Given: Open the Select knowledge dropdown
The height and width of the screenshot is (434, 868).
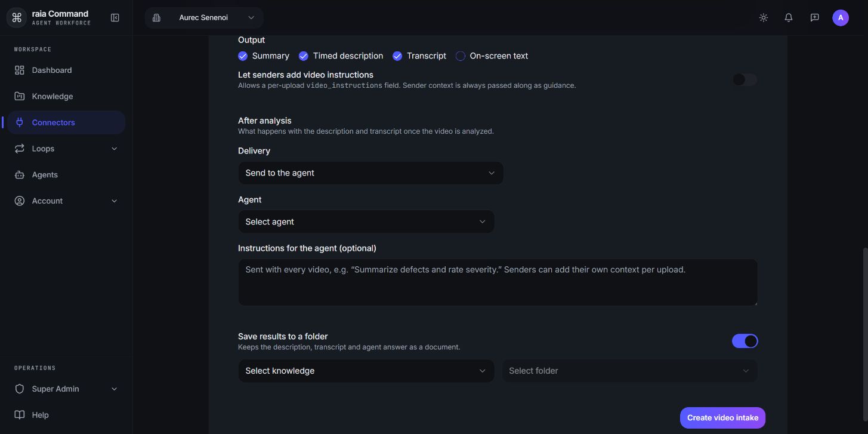Looking at the screenshot, I should coord(366,371).
